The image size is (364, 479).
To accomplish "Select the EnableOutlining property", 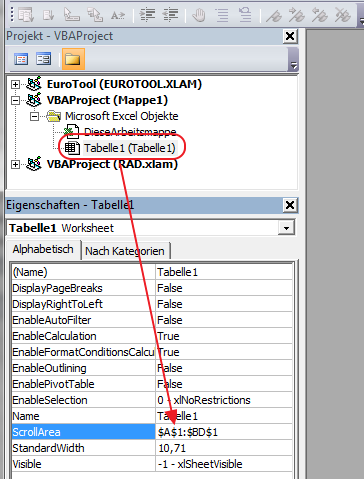I will click(83, 368).
